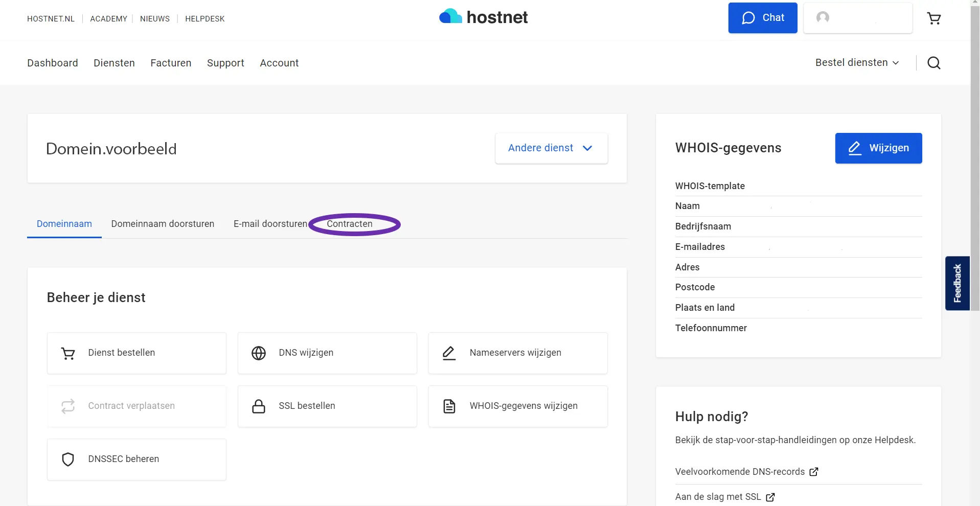The image size is (980, 506).
Task: Open the Bestel diensten dropdown menu
Action: [857, 63]
